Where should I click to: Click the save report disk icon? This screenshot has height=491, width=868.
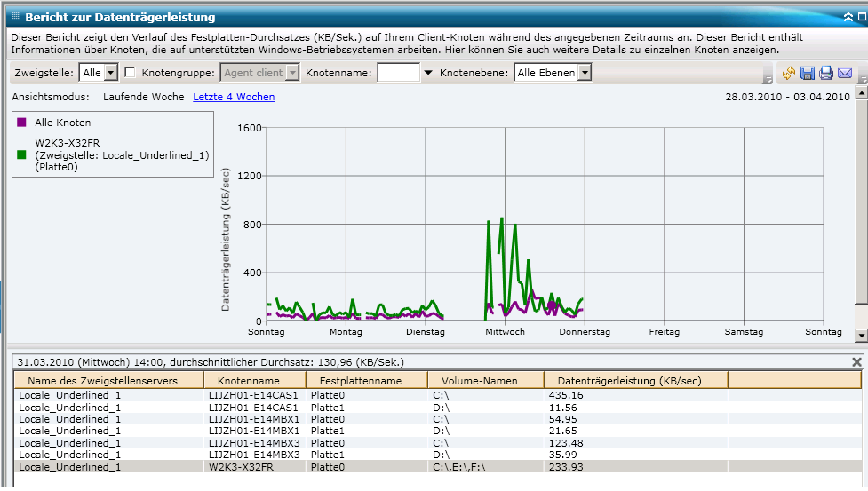click(808, 73)
